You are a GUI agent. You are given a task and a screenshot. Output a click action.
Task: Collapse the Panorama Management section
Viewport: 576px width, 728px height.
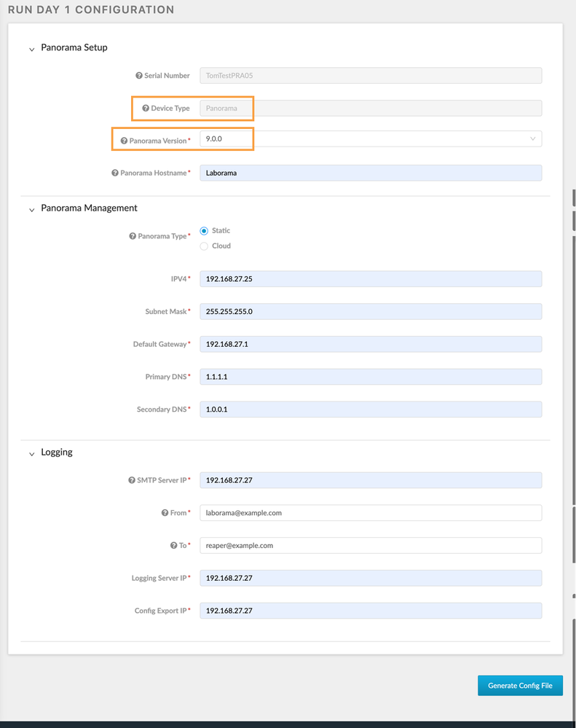[x=31, y=210]
